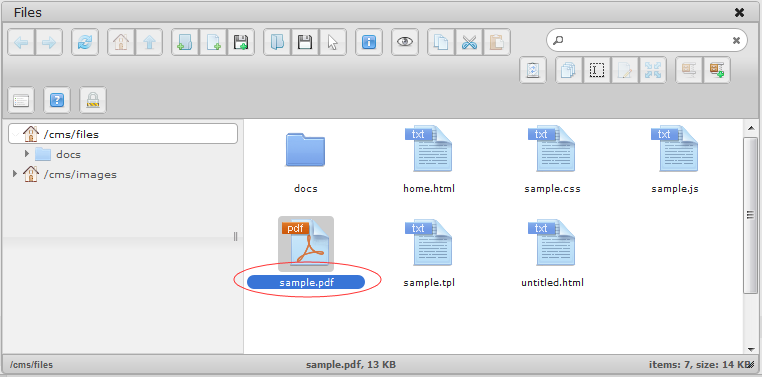Rename the selected file
The width and height of the screenshot is (762, 377).
pyautogui.click(x=597, y=70)
